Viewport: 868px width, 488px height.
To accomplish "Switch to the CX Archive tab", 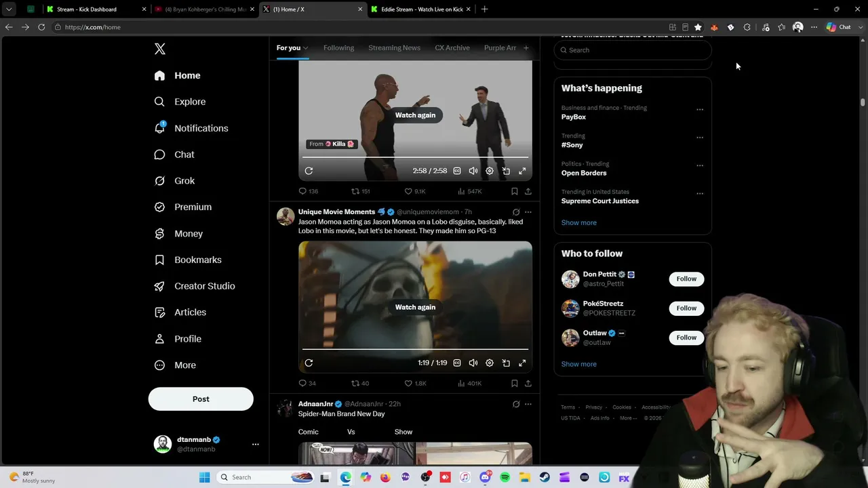I will tap(452, 48).
